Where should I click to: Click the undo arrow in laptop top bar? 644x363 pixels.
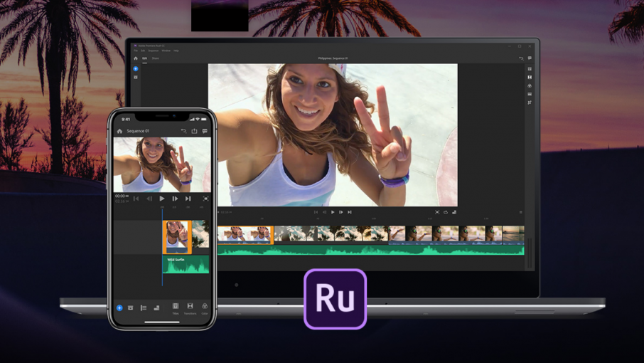521,58
